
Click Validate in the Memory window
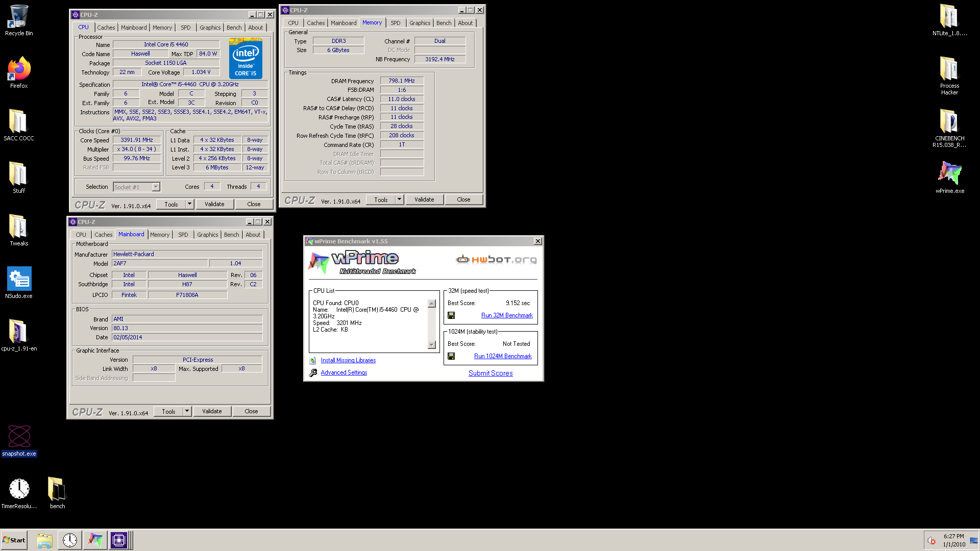pos(424,199)
